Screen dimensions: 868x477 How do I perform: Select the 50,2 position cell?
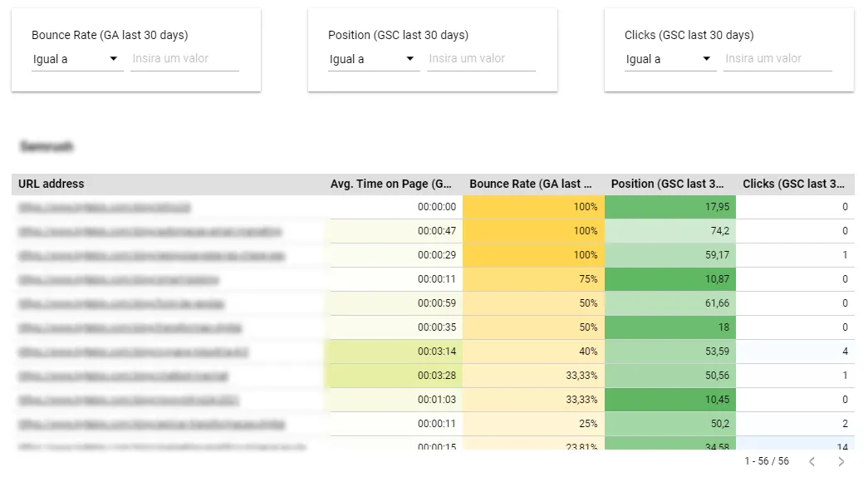click(670, 424)
